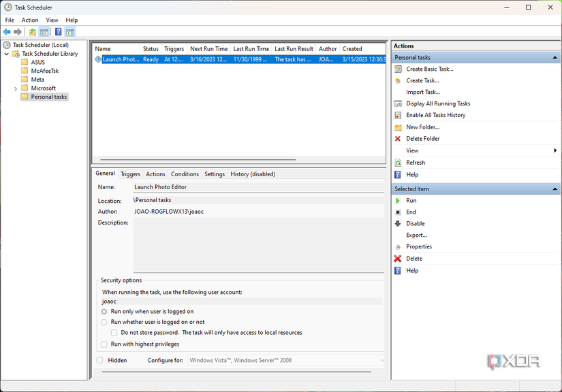This screenshot has height=392, width=562.
Task: Toggle the Hidden checkbox
Action: pyautogui.click(x=100, y=360)
